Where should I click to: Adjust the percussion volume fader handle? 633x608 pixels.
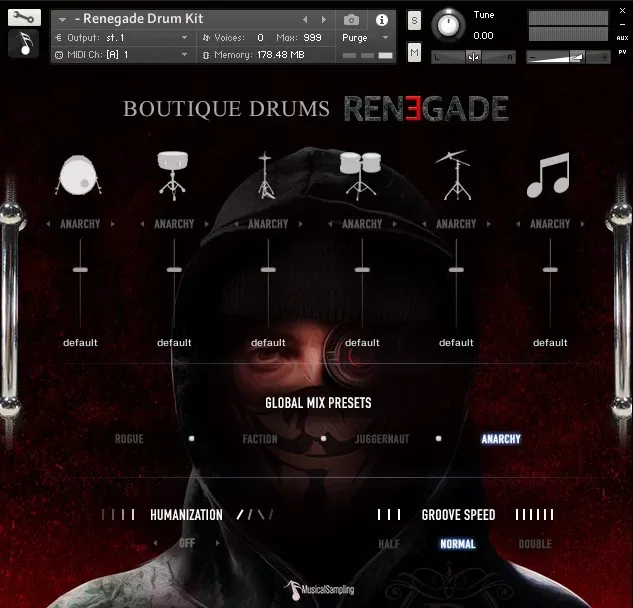point(550,269)
